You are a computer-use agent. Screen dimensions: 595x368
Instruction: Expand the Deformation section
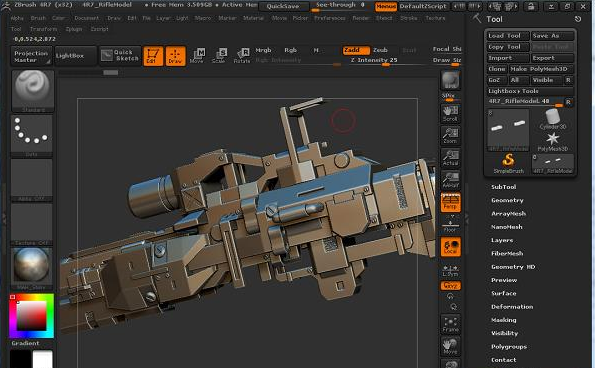coord(512,307)
